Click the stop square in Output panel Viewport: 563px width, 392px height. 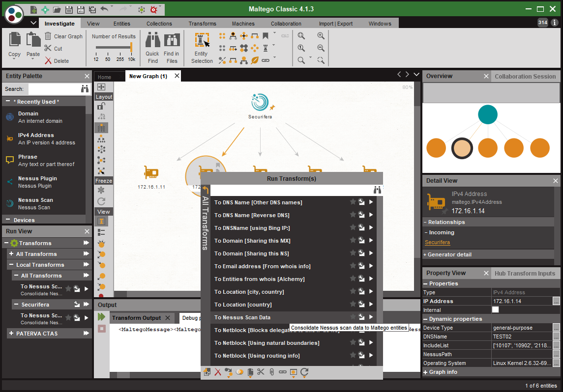102,329
